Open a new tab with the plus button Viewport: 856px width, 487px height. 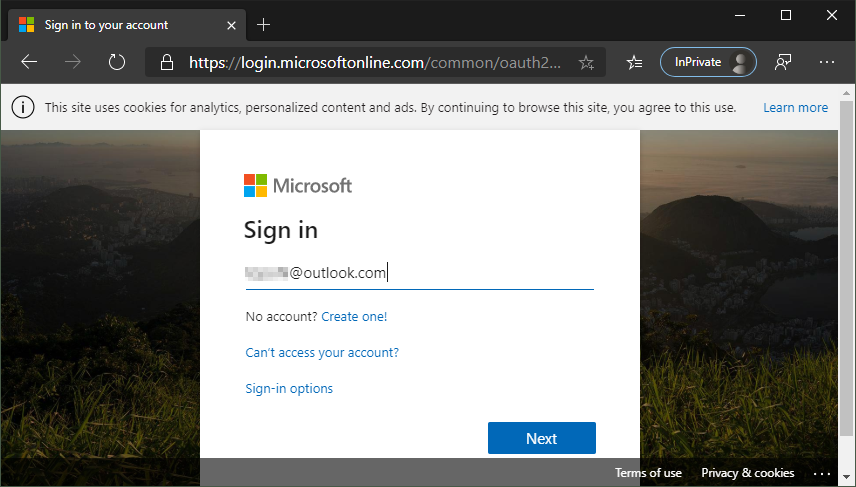point(263,25)
